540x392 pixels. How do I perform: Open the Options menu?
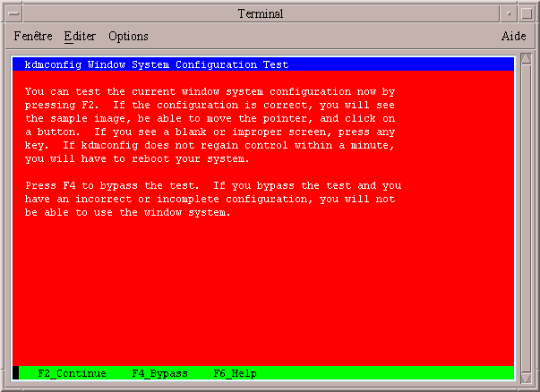click(128, 36)
